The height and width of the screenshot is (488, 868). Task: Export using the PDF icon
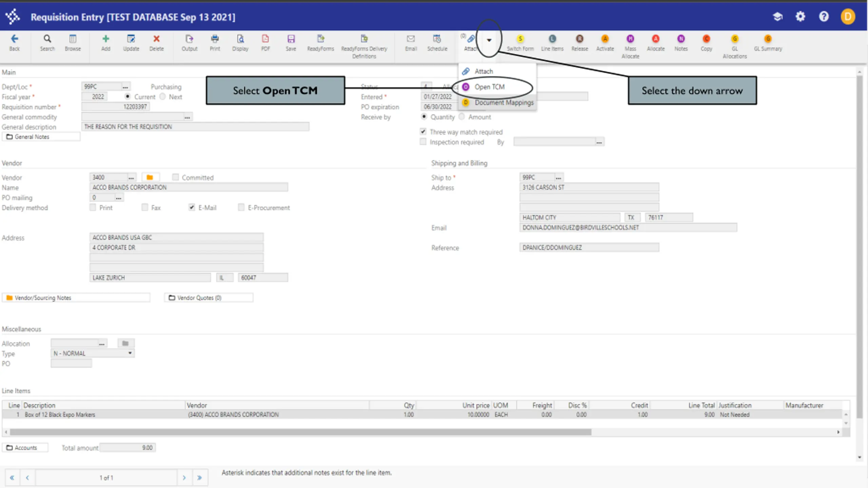(265, 39)
